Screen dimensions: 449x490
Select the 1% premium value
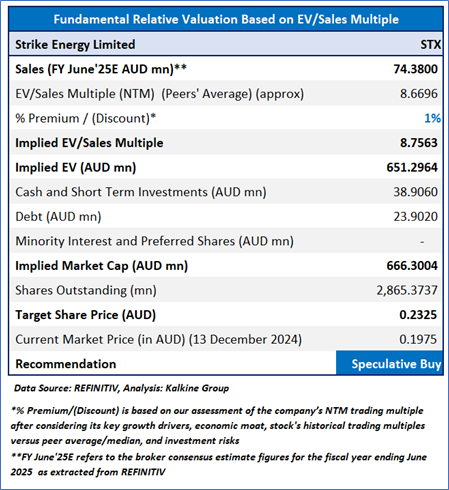point(433,118)
